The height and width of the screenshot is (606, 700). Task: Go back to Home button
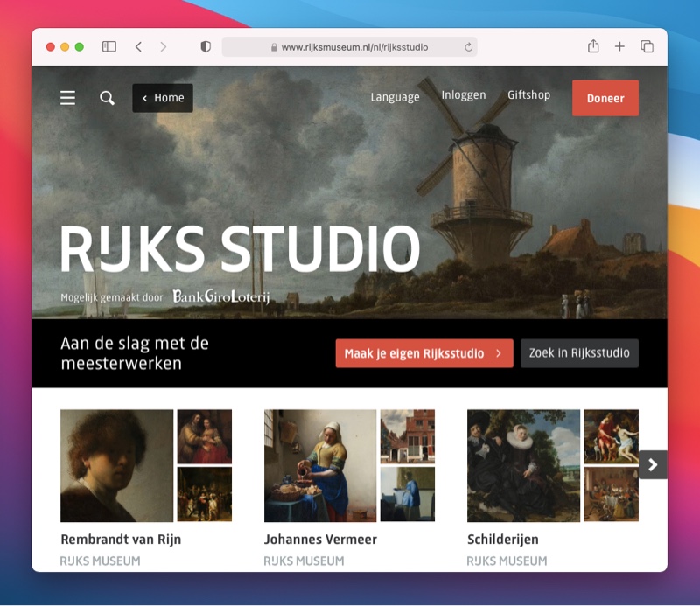click(x=163, y=98)
